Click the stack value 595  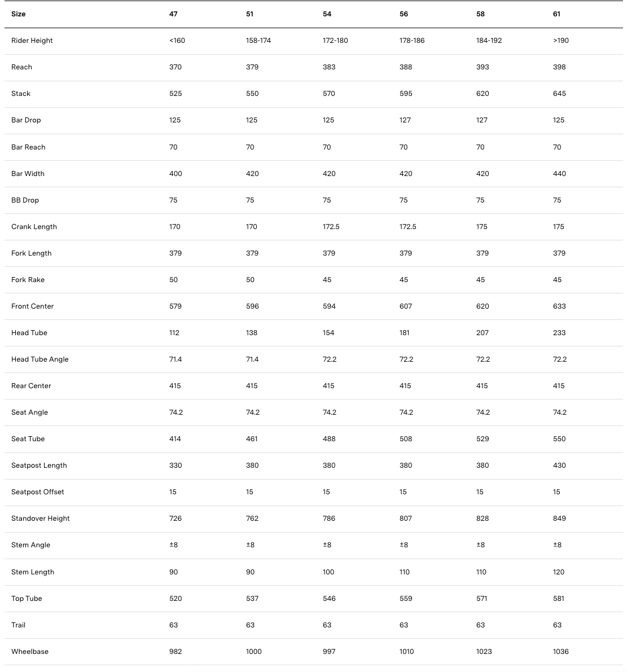pos(406,94)
